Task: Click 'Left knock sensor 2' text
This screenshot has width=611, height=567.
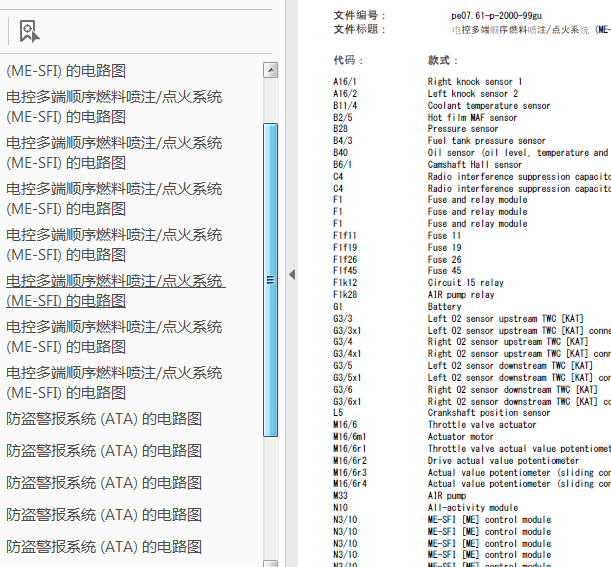Action: (x=473, y=94)
